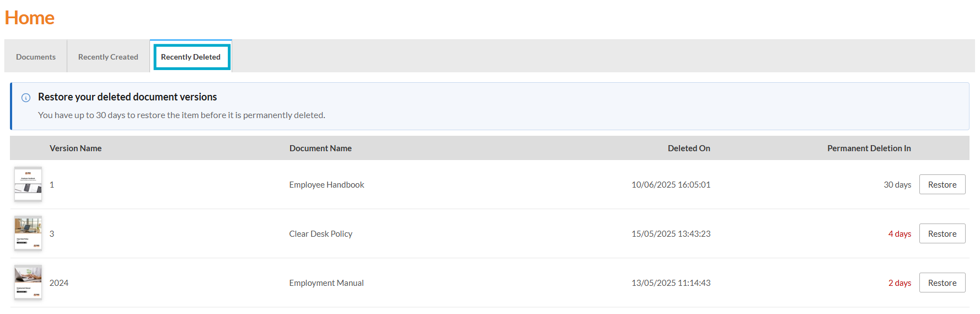Restore the Employee Handbook version
The height and width of the screenshot is (314, 980).
[x=942, y=184]
